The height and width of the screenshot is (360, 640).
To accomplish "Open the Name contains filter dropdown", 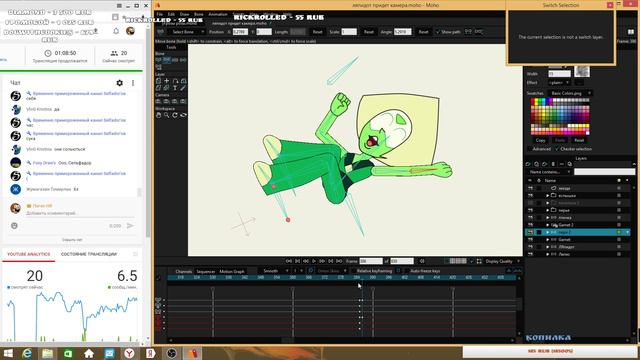I will click(x=549, y=172).
